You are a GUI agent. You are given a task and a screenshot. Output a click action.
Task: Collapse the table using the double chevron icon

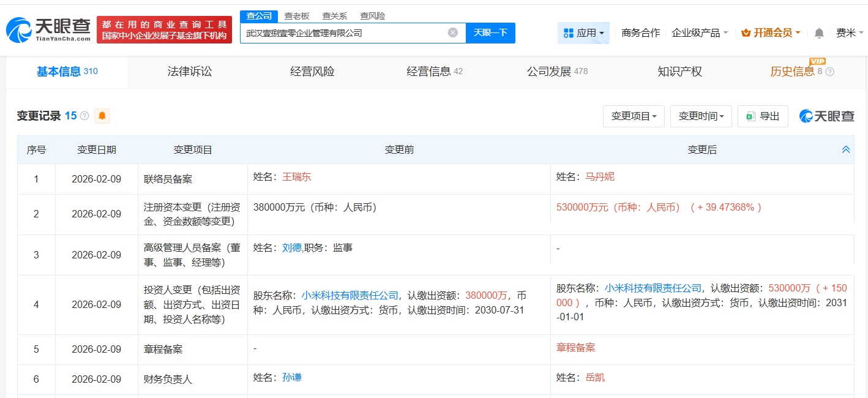pos(846,149)
